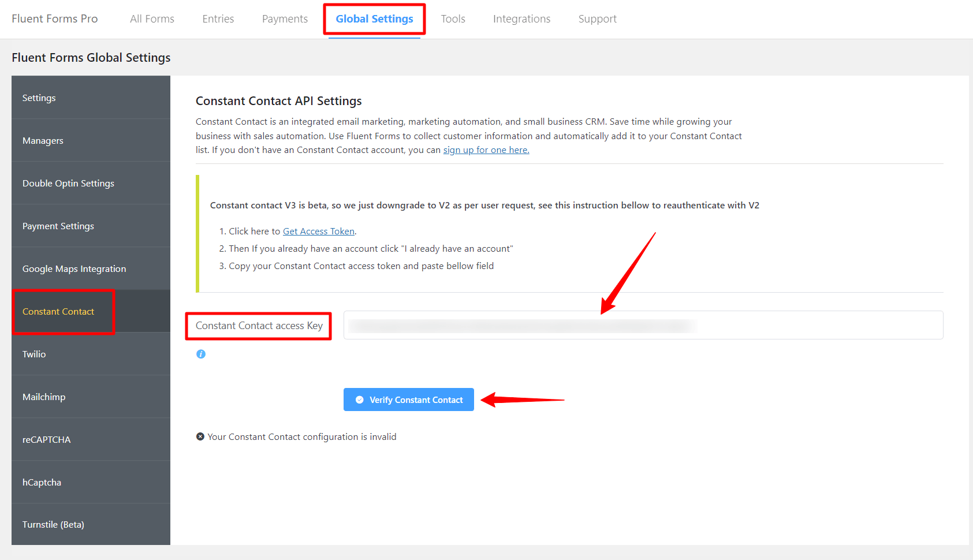Select the Global Settings tab
973x560 pixels.
[x=374, y=19]
